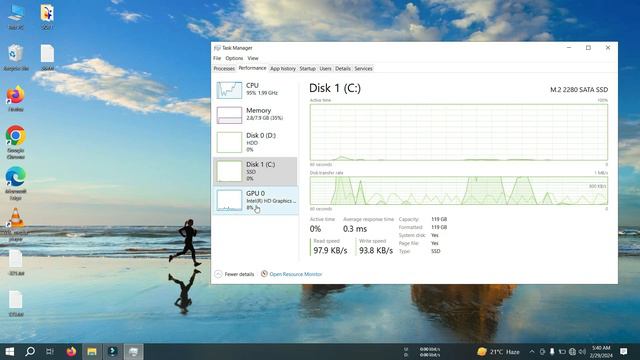The image size is (640, 360).
Task: Click the Windows Start button
Action: [10, 351]
